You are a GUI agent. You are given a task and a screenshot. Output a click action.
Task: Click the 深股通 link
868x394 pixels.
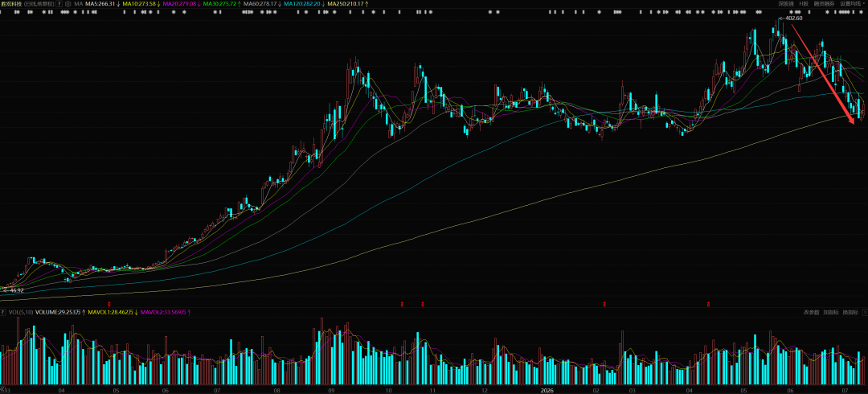tap(785, 3)
